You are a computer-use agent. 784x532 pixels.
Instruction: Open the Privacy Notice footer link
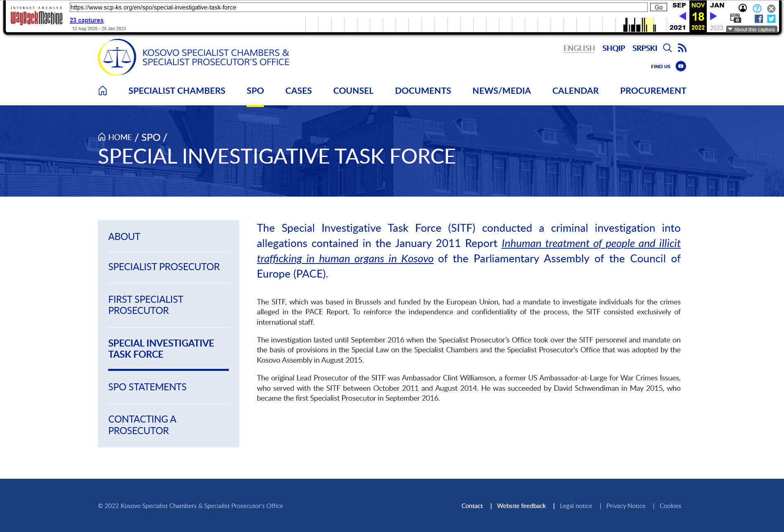click(x=626, y=506)
